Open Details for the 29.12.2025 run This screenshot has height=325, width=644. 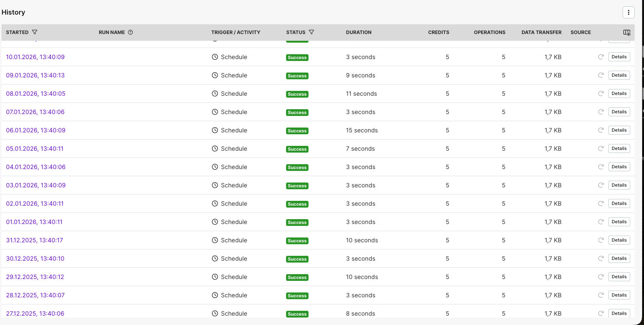coord(619,277)
